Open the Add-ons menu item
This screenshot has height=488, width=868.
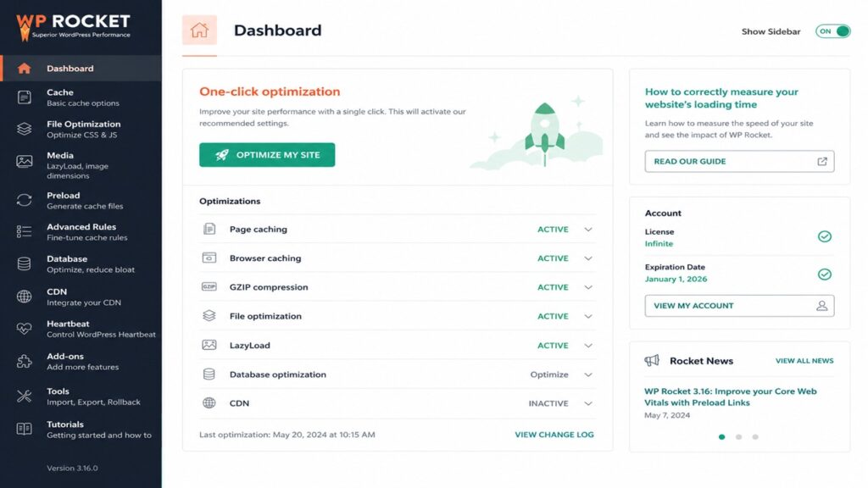click(x=81, y=361)
